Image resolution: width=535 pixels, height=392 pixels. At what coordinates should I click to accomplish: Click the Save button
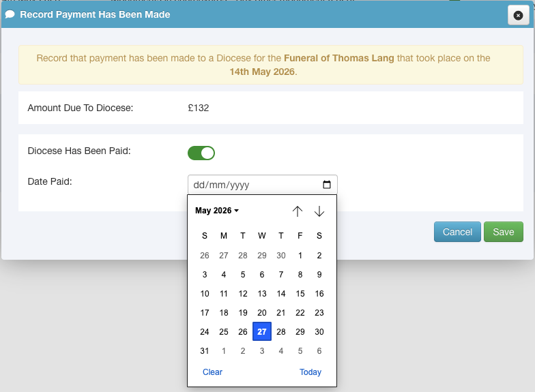pos(504,232)
